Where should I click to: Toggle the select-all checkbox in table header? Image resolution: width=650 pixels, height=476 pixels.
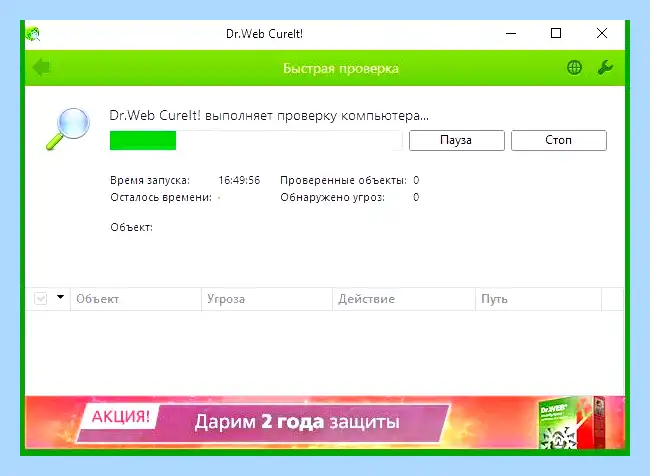click(41, 299)
